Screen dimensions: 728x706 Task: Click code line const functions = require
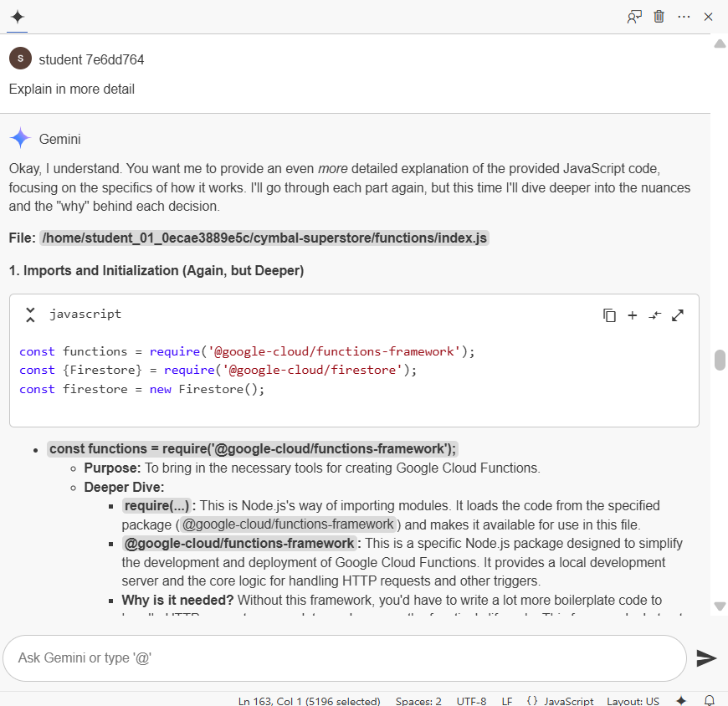[x=247, y=351]
